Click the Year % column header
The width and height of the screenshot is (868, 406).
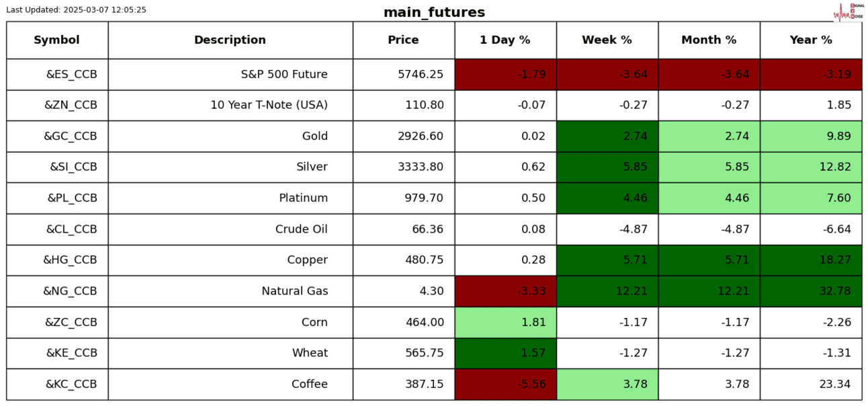[811, 40]
